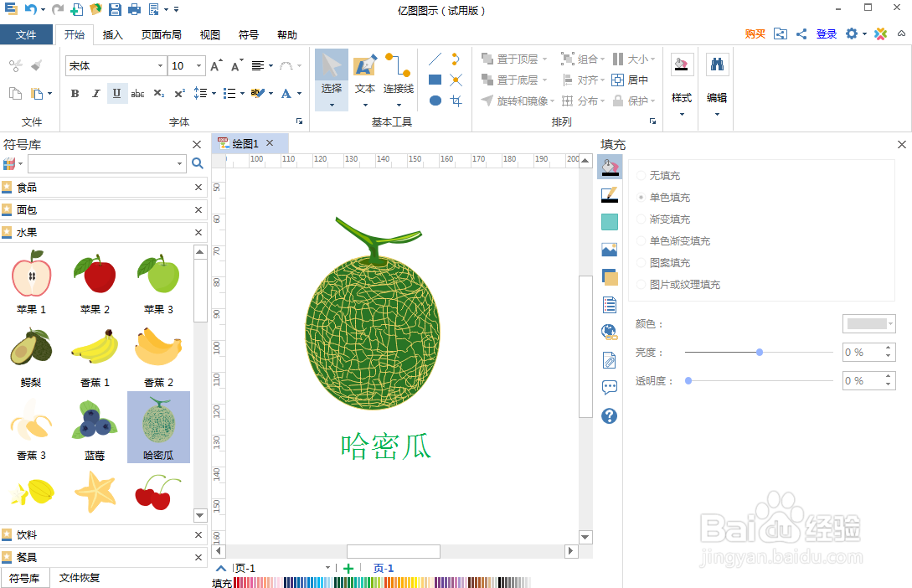Image resolution: width=912 pixels, height=588 pixels.
Task: Apply subscript formatting
Action: point(159,93)
